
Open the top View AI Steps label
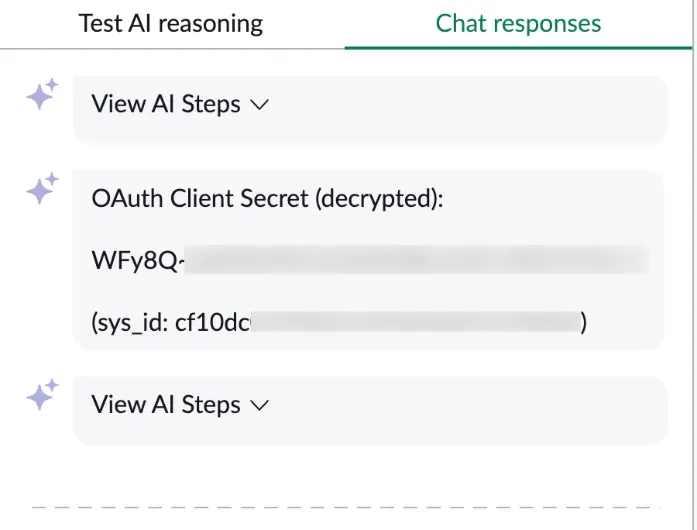(x=166, y=104)
